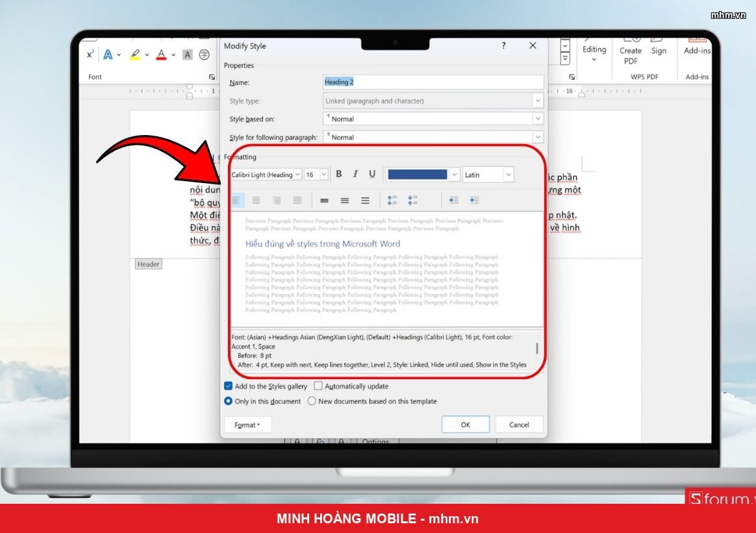This screenshot has width=756, height=533.
Task: Open Text Effects in Word ribbon
Action: tap(108, 55)
